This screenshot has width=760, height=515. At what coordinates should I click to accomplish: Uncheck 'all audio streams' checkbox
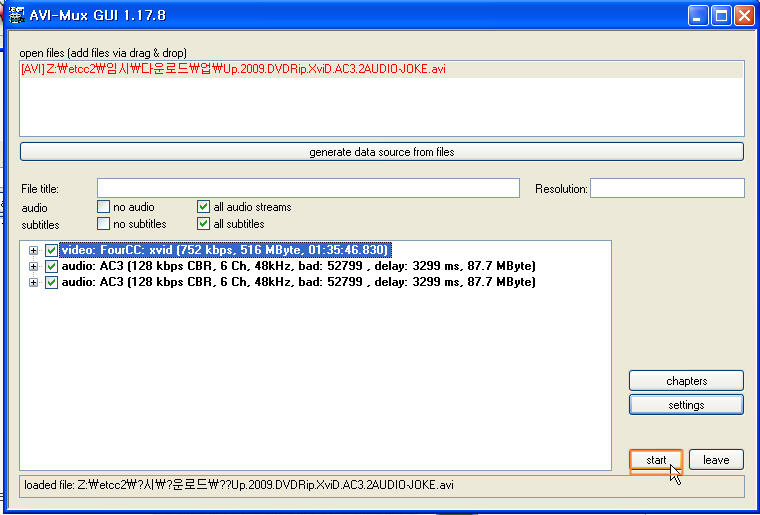tap(203, 207)
